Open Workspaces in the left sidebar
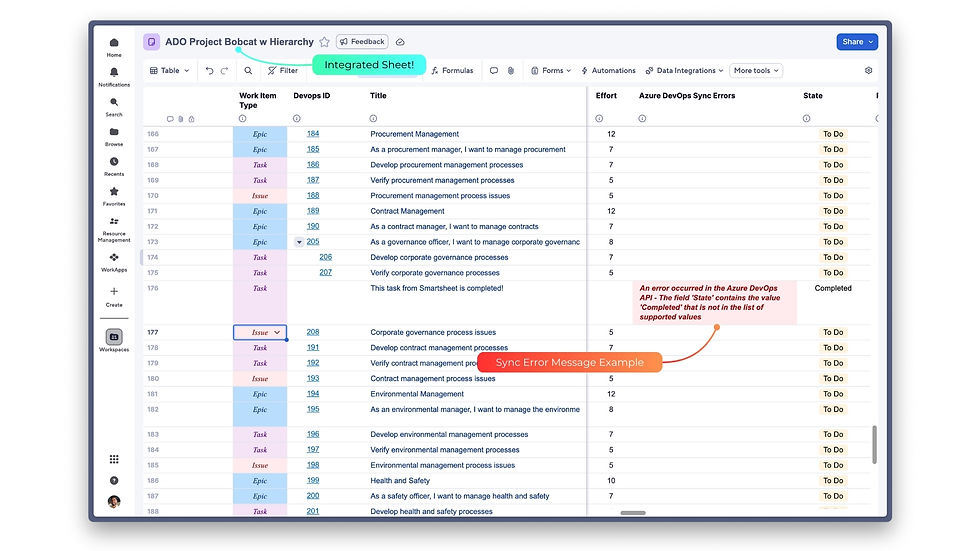 pyautogui.click(x=114, y=340)
